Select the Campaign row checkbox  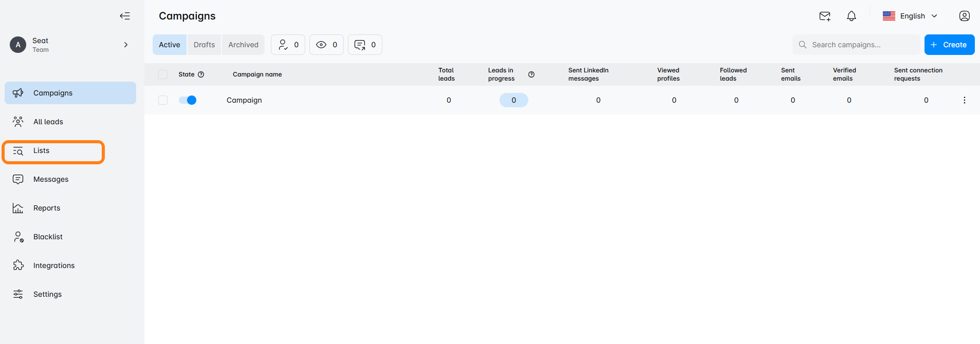(x=163, y=100)
